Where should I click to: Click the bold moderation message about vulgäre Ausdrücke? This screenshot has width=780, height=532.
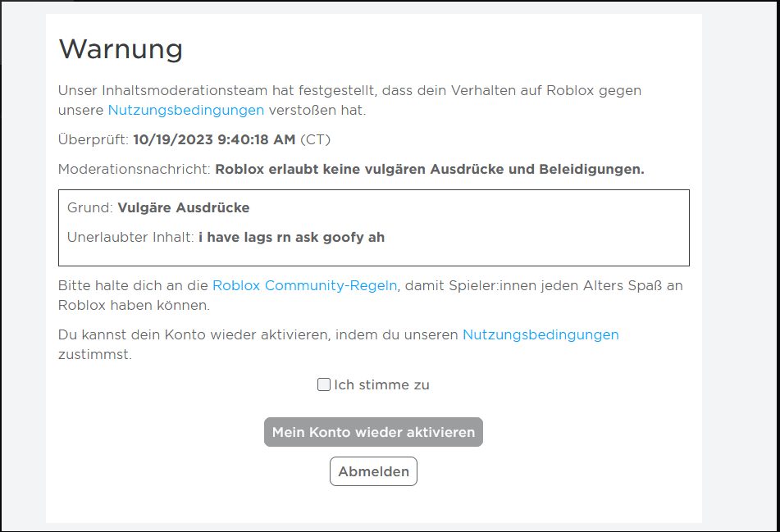tap(429, 170)
